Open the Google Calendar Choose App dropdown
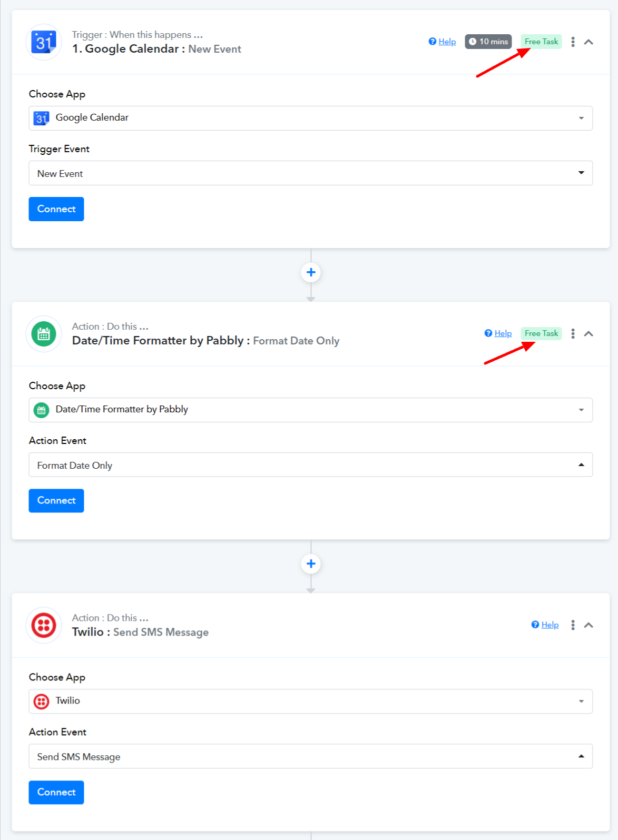Image resolution: width=618 pixels, height=840 pixels. 310,118
